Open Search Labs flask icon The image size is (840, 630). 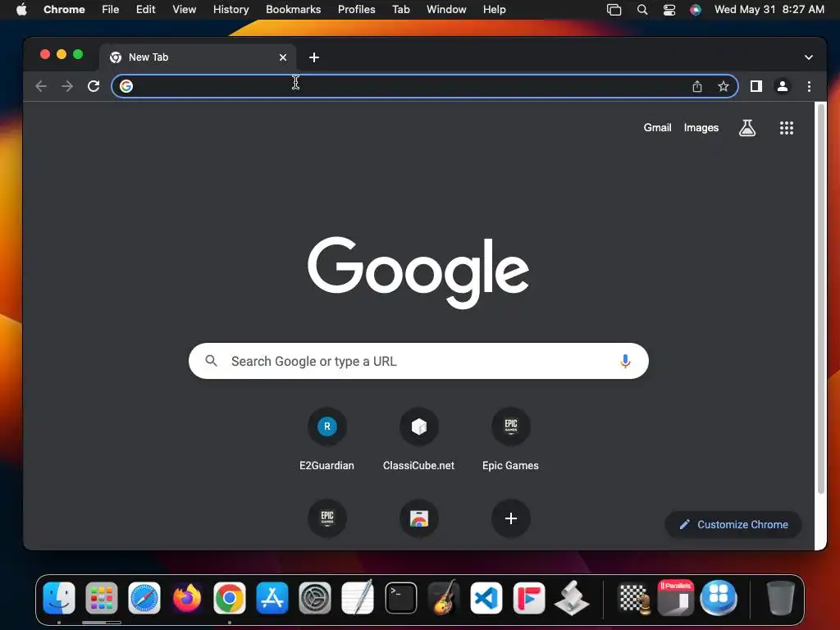click(747, 127)
